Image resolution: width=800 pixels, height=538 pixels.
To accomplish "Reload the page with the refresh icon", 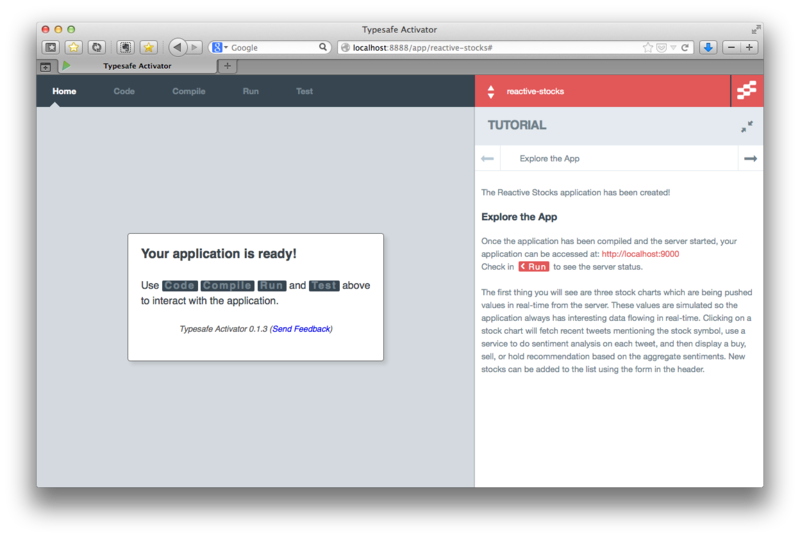I will [x=685, y=47].
